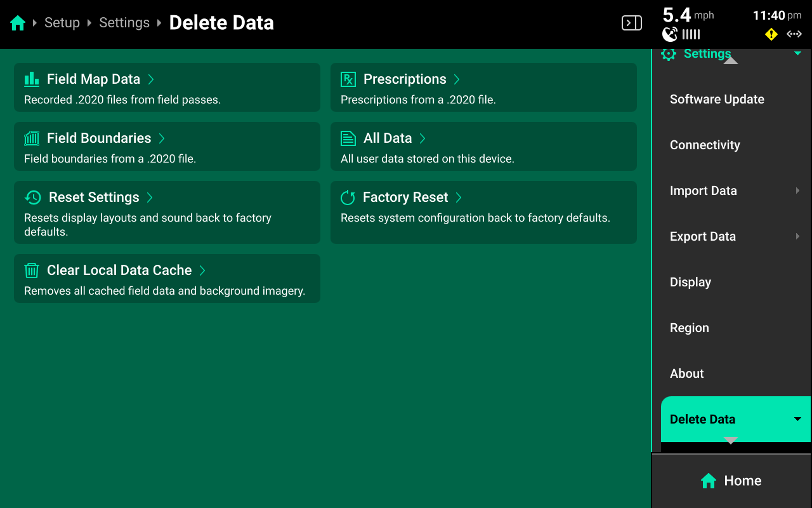Click chevron next to Prescriptions

pyautogui.click(x=457, y=79)
